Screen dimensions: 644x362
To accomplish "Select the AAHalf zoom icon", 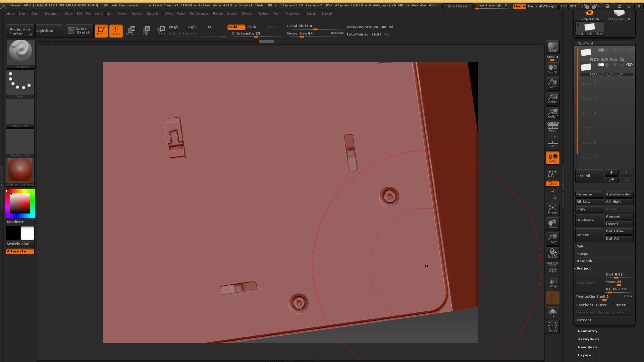I will 552,113.
